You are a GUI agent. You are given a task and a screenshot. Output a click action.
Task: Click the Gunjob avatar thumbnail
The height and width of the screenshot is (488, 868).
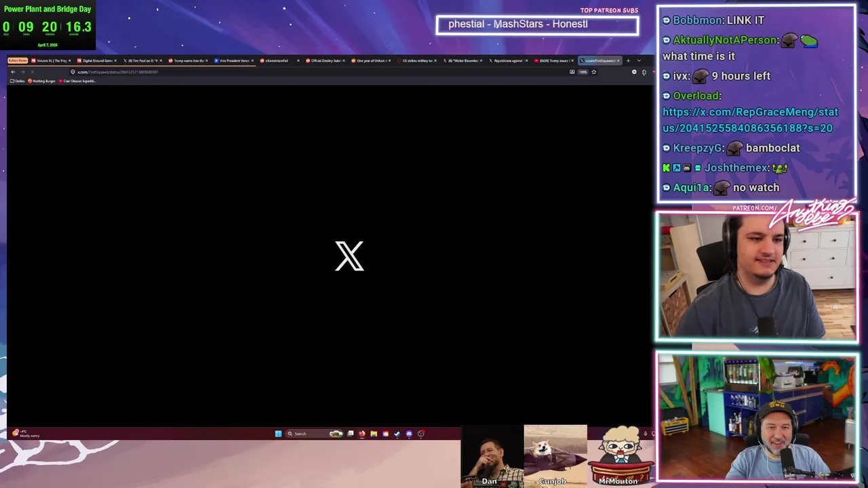pos(555,455)
